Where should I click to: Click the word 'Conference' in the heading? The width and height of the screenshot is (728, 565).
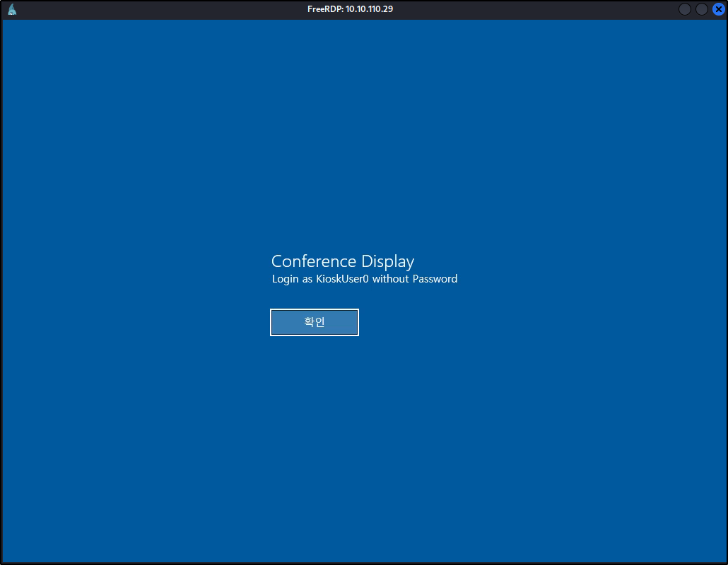point(315,261)
